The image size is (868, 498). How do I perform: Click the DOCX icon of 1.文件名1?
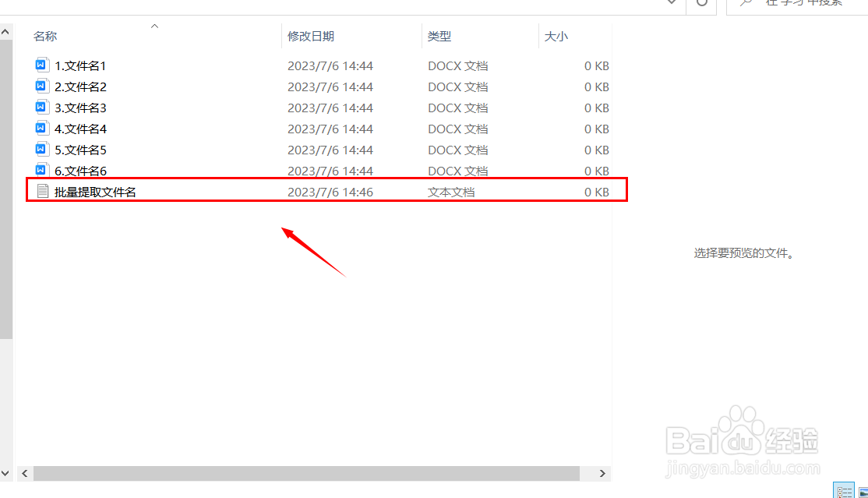click(41, 65)
